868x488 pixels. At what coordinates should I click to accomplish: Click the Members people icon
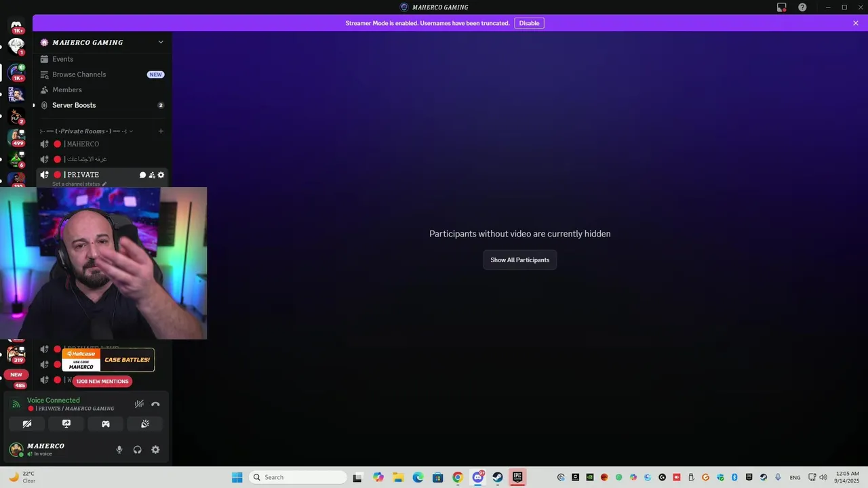coord(45,89)
